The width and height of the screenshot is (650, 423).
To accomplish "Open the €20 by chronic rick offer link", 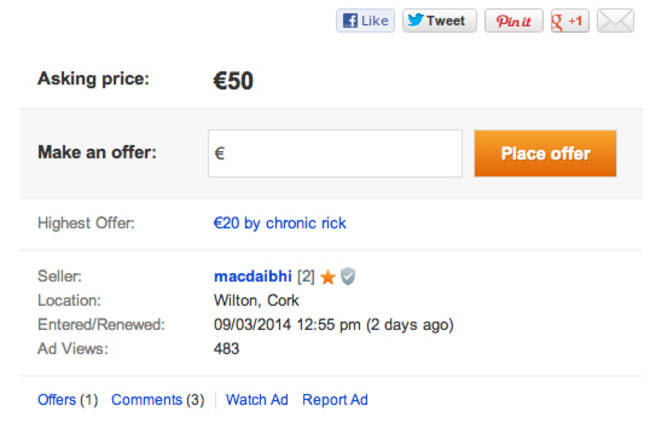I will [x=279, y=223].
